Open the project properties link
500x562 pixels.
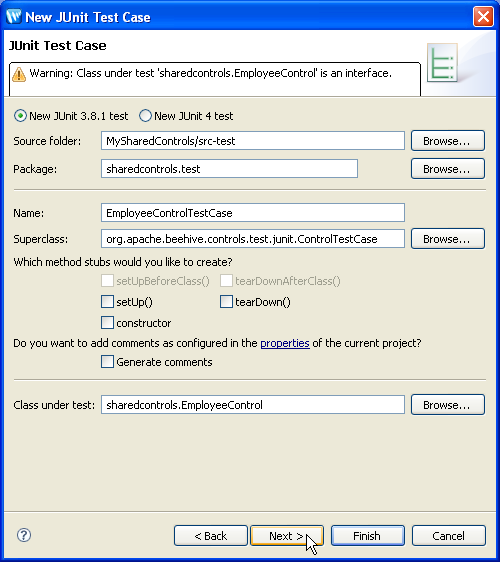pyautogui.click(x=285, y=343)
